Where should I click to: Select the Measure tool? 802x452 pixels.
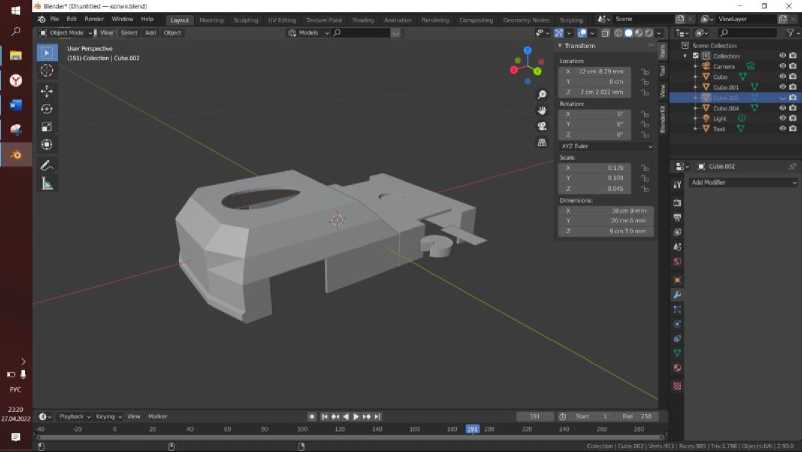47,183
